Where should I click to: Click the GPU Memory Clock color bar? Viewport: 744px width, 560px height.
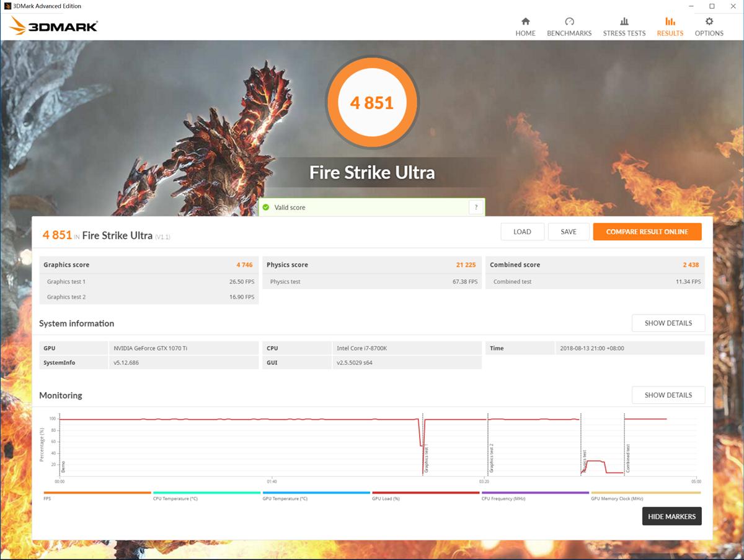[x=645, y=493]
